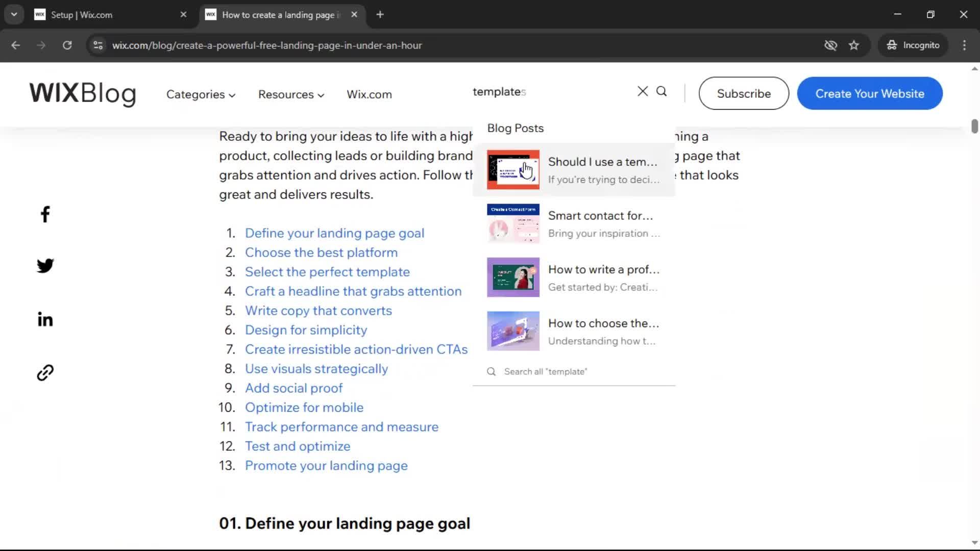Open the tab search dropdown arrow
Image resolution: width=980 pixels, height=551 pixels.
14,15
